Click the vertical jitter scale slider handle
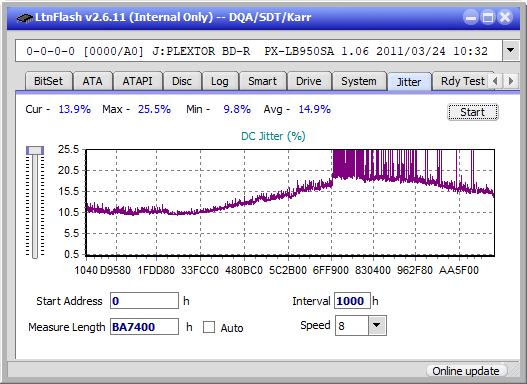This screenshot has height=384, width=527. pos(35,150)
